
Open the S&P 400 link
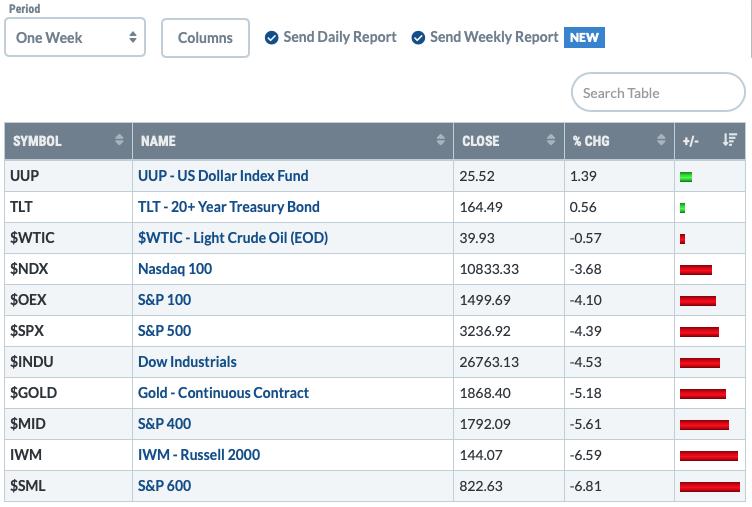point(164,424)
